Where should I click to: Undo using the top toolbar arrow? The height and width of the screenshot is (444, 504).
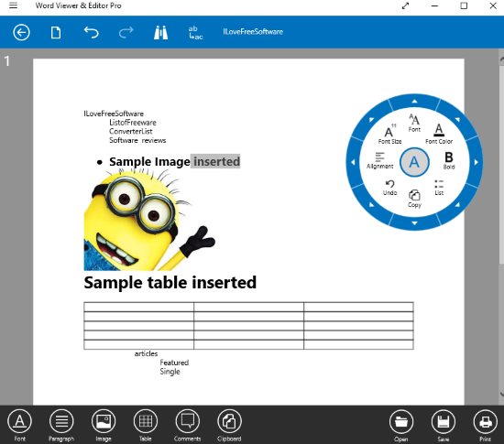[91, 32]
